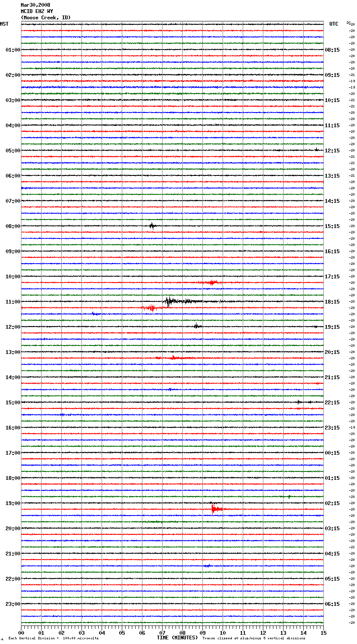Select the 02:00 MST row label

13,75
